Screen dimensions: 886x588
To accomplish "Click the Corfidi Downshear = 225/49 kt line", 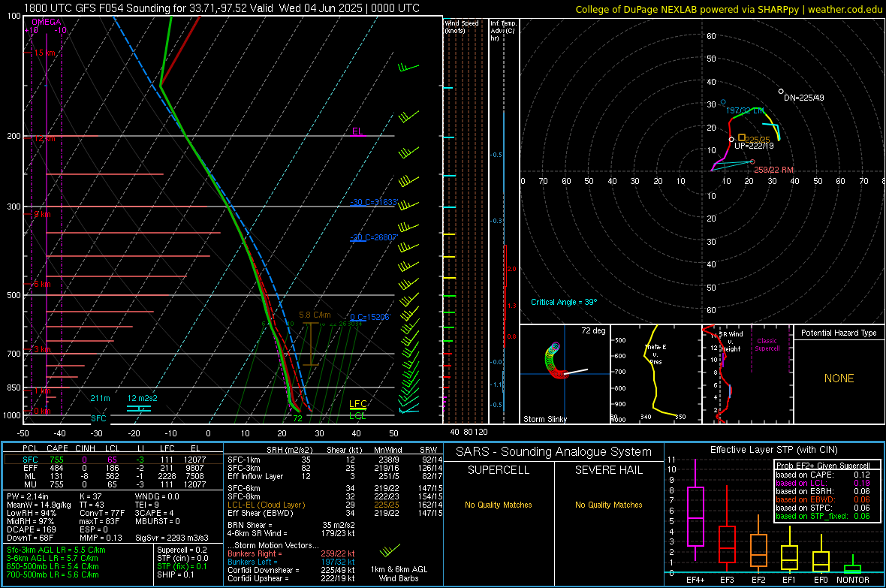I will (291, 570).
